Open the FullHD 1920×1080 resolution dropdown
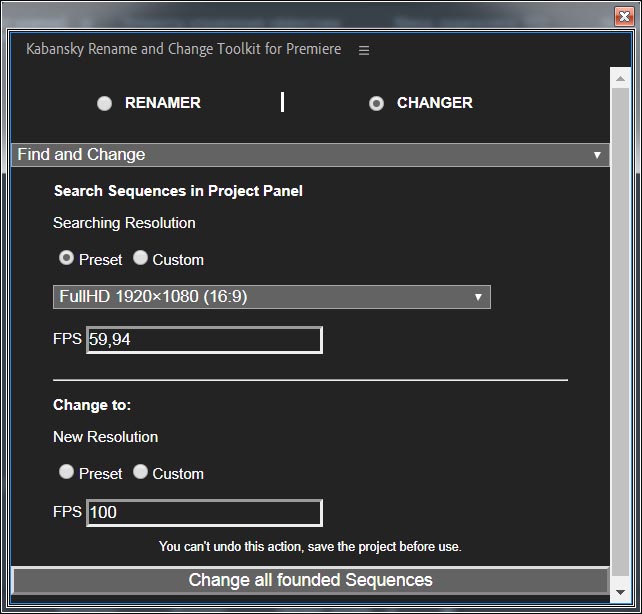Image resolution: width=642 pixels, height=614 pixels. coord(272,297)
